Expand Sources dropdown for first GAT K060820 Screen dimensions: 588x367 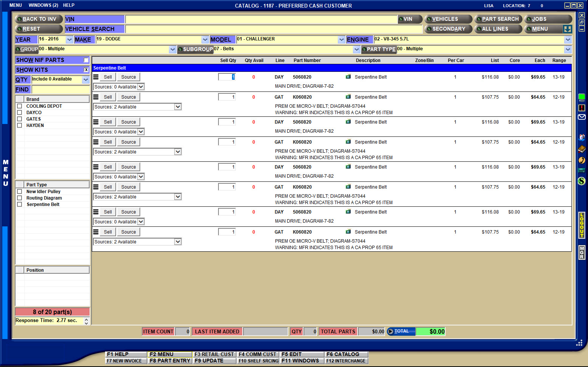click(178, 107)
